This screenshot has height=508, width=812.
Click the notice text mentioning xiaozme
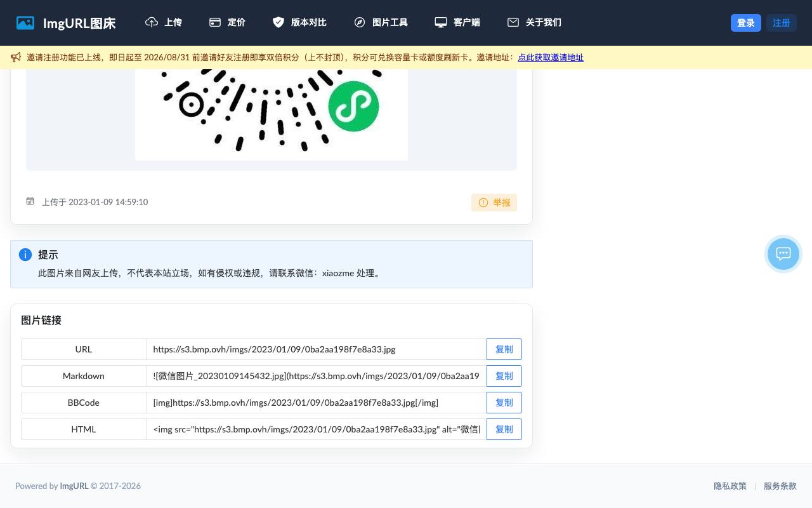(x=211, y=273)
